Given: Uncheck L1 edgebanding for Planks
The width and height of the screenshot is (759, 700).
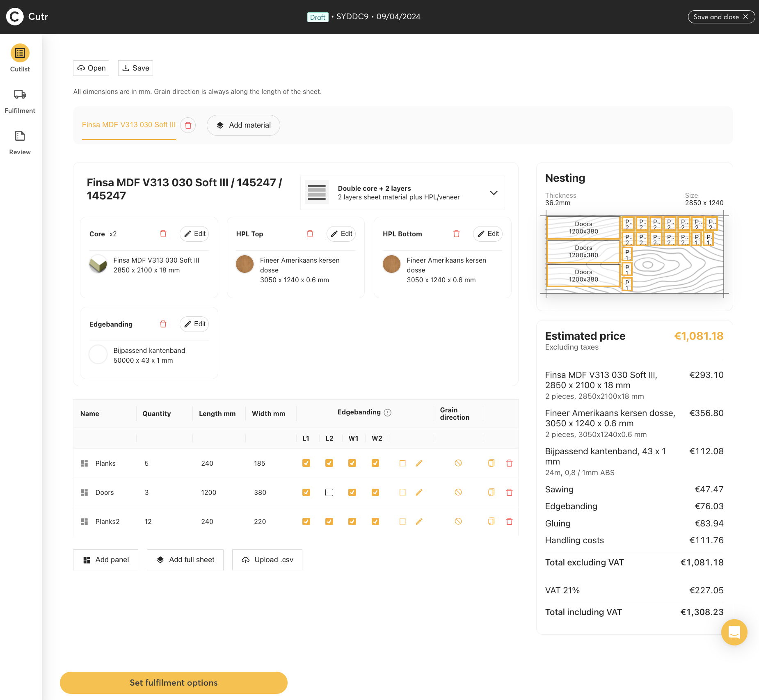Looking at the screenshot, I should (306, 463).
